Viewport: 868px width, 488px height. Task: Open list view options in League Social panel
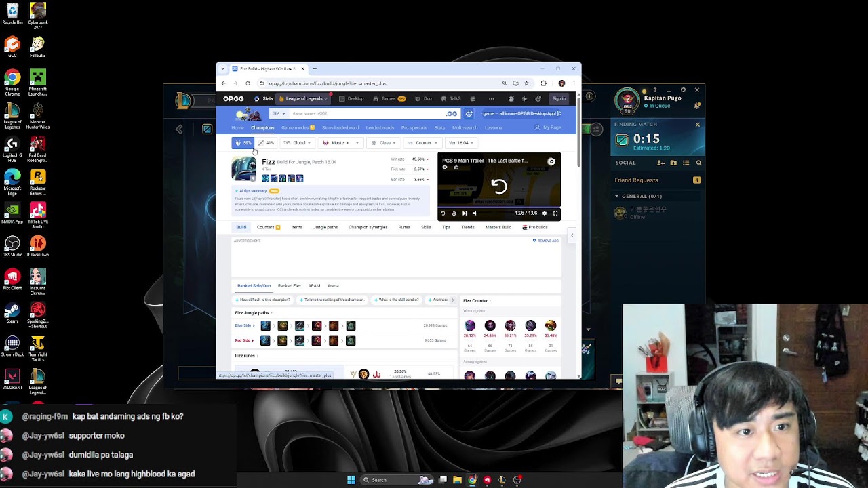[x=686, y=163]
